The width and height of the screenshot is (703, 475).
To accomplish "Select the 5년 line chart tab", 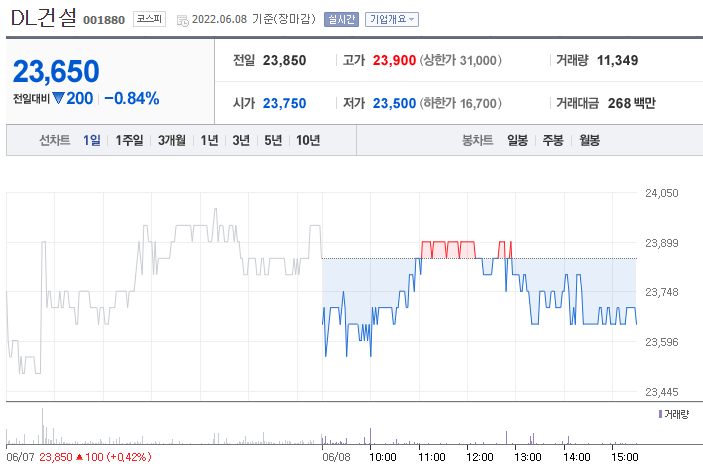I will tap(273, 140).
